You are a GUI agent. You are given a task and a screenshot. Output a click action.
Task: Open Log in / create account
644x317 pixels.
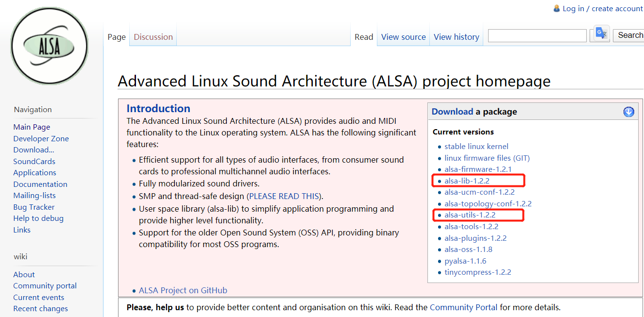point(602,8)
